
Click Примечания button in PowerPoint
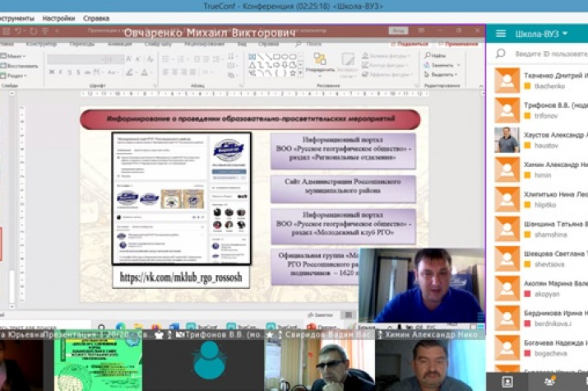[x=458, y=44]
